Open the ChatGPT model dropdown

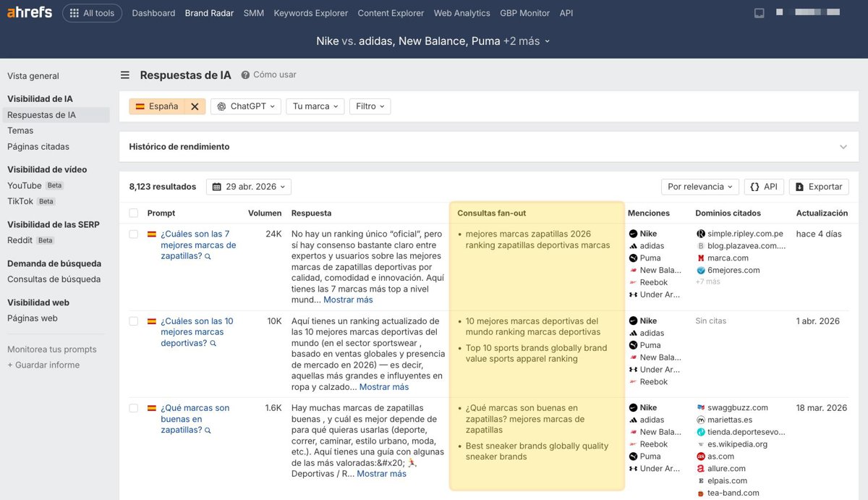[x=246, y=106]
